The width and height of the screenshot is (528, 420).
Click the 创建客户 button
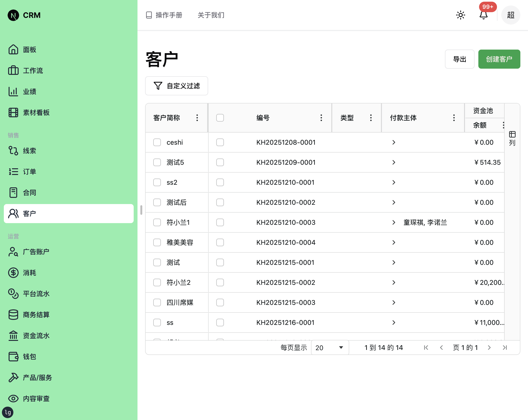499,59
